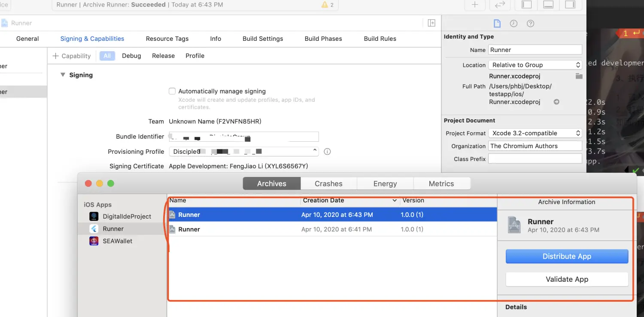Screen dimensions: 644x317
Task: Select SEAWallet in iOS Apps list
Action: click(x=122, y=241)
